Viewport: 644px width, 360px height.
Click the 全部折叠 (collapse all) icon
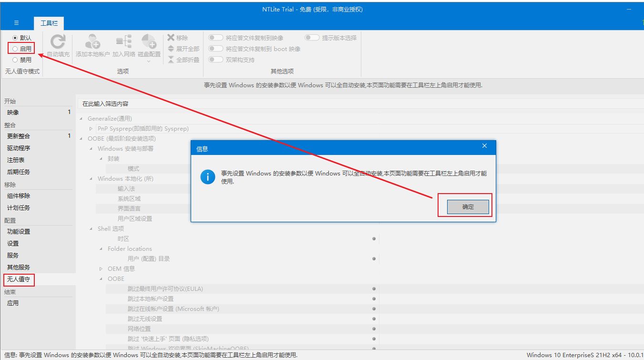pos(171,60)
